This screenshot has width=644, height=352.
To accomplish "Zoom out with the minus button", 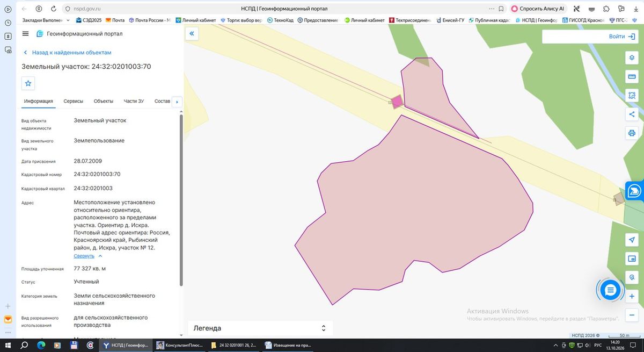I will click(632, 315).
